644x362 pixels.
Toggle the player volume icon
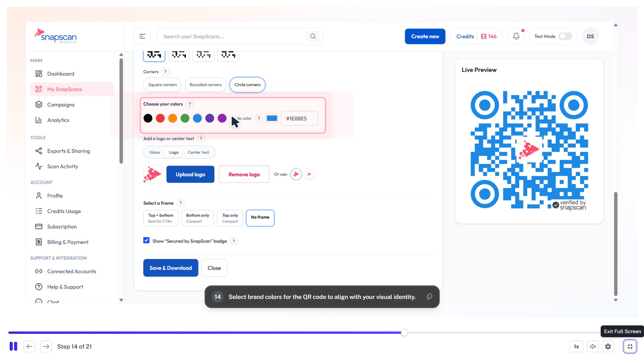(593, 347)
